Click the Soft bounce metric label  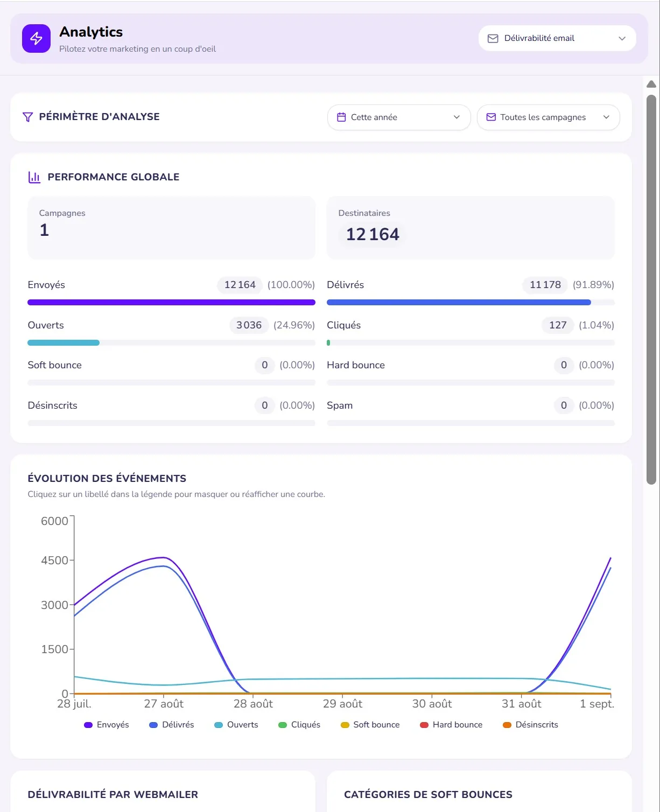55,365
